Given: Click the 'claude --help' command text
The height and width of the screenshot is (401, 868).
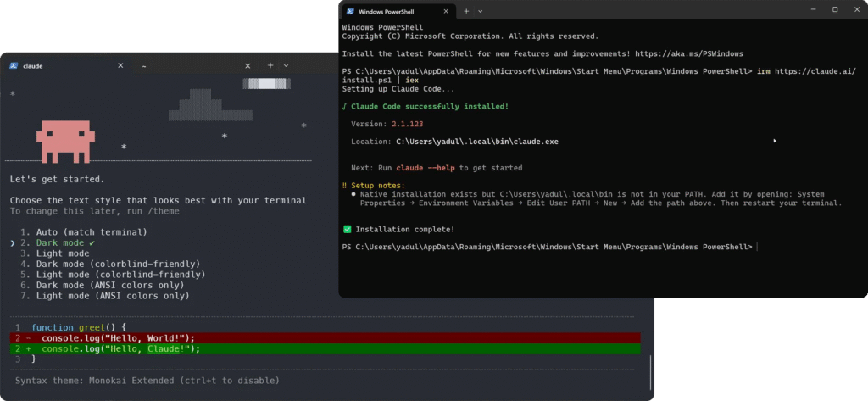Looking at the screenshot, I should 426,168.
